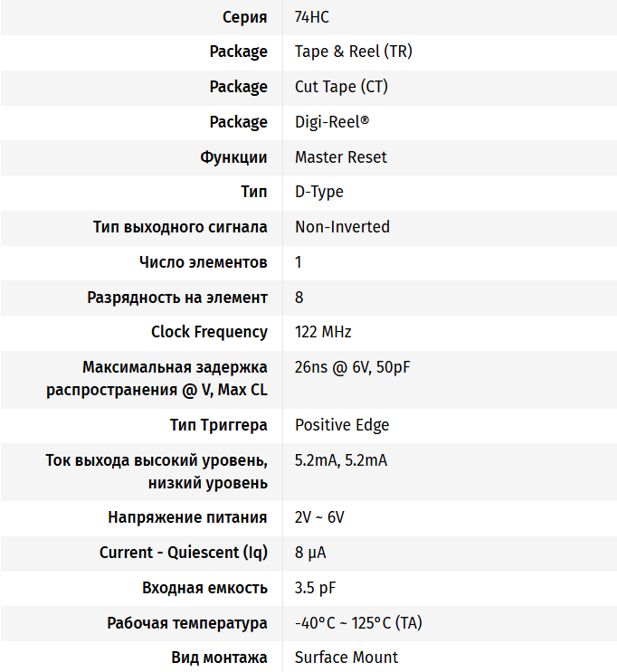Click the "Clock Frequency" row label
The height and width of the screenshot is (672, 617).
click(209, 332)
